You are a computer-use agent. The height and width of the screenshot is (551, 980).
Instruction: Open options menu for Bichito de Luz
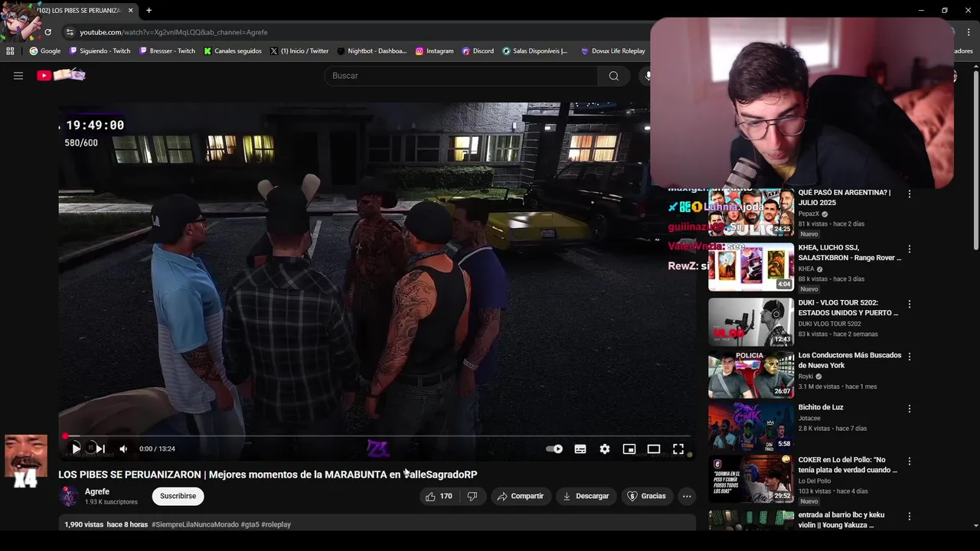tap(910, 409)
